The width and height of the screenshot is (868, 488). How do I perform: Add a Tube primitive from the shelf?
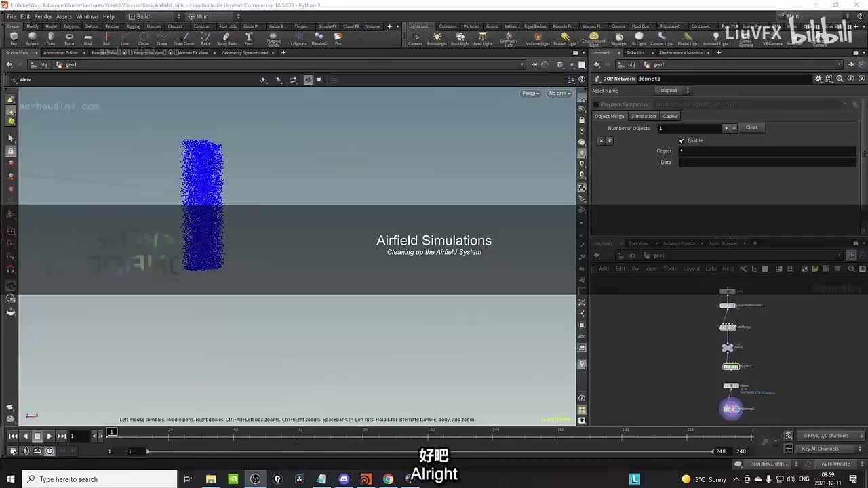(50, 39)
